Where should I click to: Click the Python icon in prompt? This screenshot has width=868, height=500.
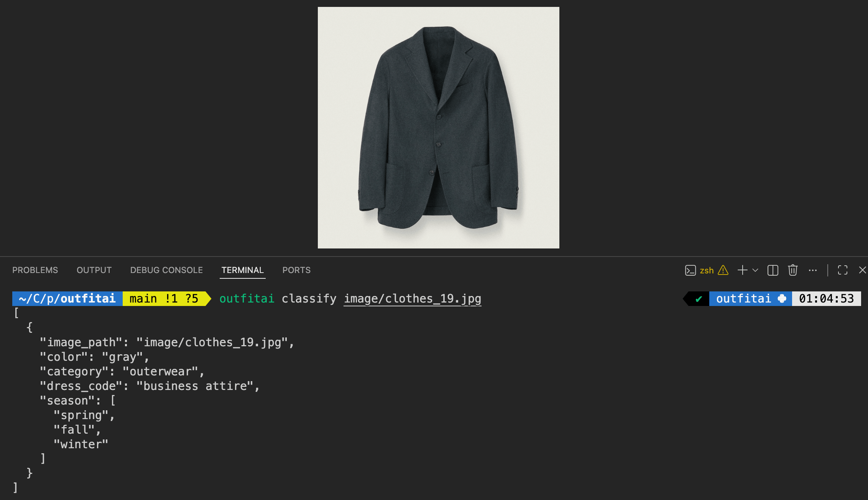[x=782, y=299]
